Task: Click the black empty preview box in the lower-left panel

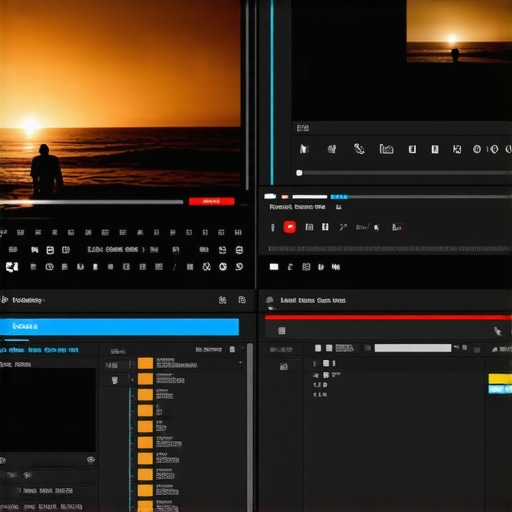Action: [48, 410]
